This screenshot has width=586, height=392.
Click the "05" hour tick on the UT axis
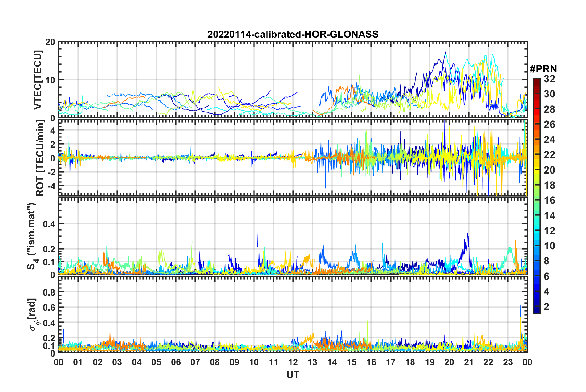tap(156, 362)
